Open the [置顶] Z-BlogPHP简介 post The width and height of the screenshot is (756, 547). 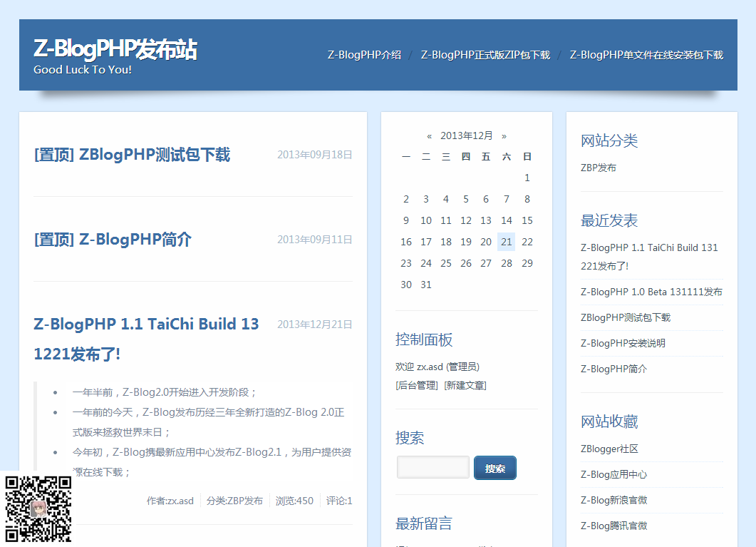[x=113, y=240]
